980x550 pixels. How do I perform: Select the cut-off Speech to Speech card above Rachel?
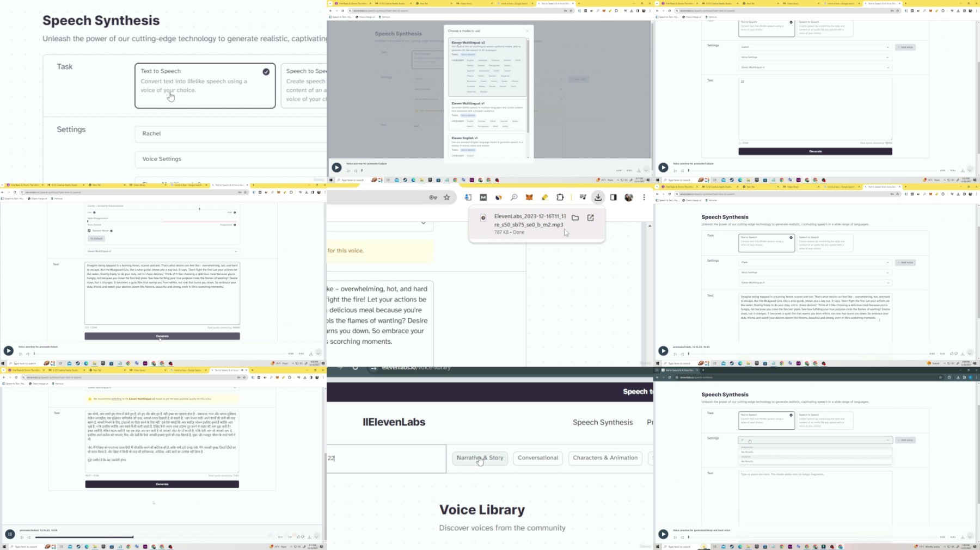[304, 85]
